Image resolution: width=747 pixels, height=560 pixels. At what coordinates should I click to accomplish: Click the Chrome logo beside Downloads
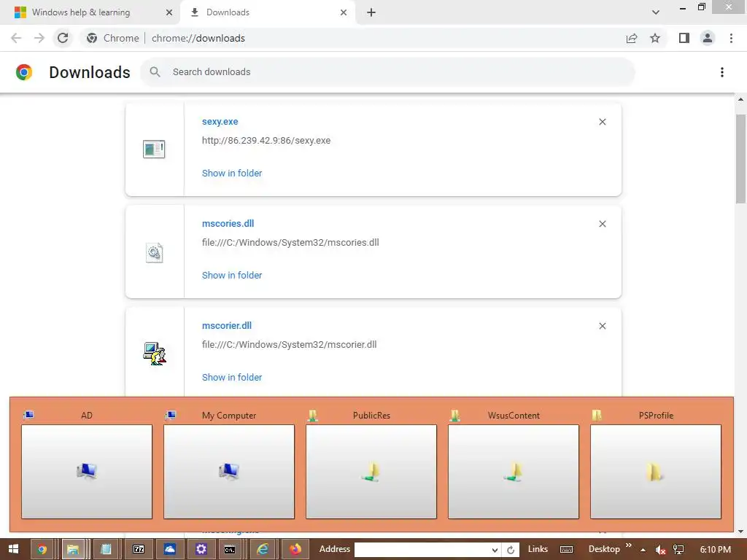coord(24,72)
